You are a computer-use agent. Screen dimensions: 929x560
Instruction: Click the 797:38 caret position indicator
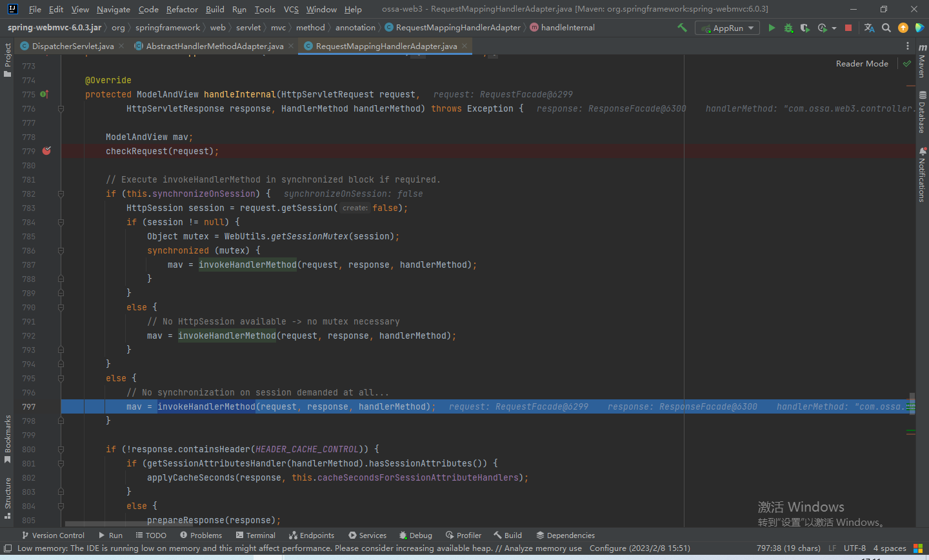click(788, 548)
